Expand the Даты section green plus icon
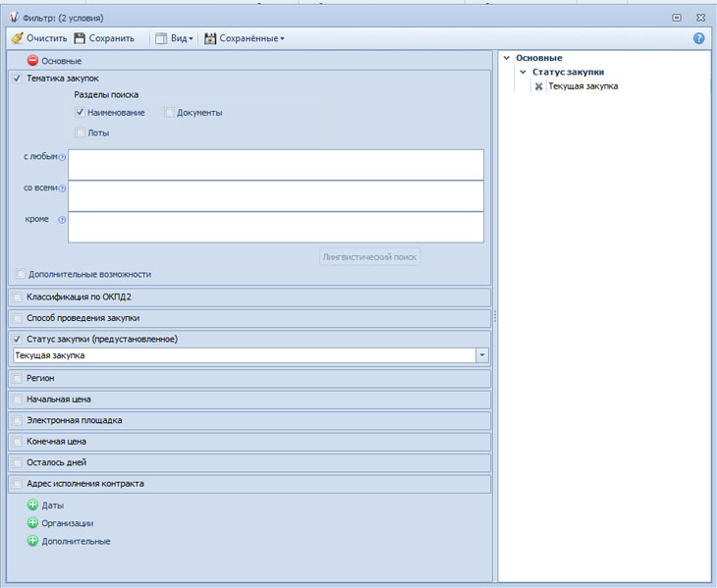The width and height of the screenshot is (717, 588). click(32, 506)
